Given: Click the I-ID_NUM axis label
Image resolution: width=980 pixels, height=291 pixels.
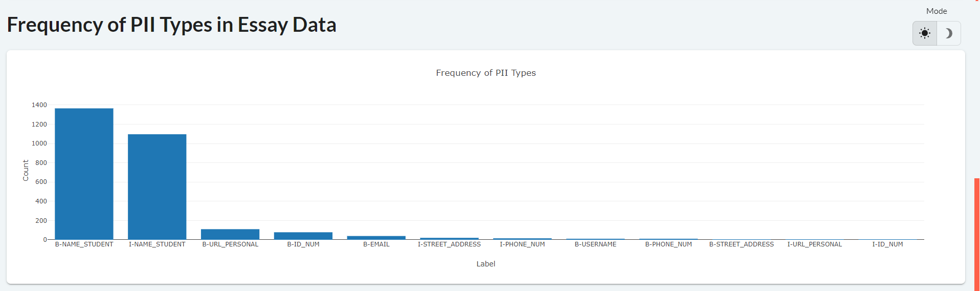Looking at the screenshot, I should coord(887,244).
